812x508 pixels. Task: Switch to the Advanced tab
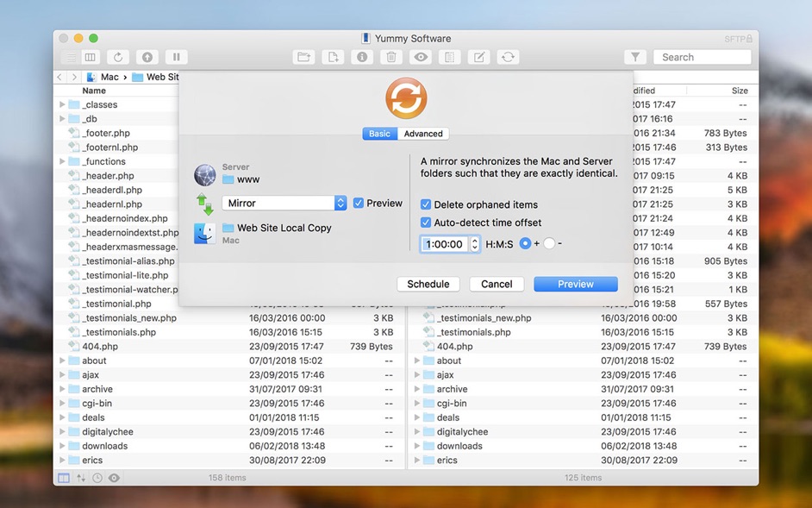point(423,133)
